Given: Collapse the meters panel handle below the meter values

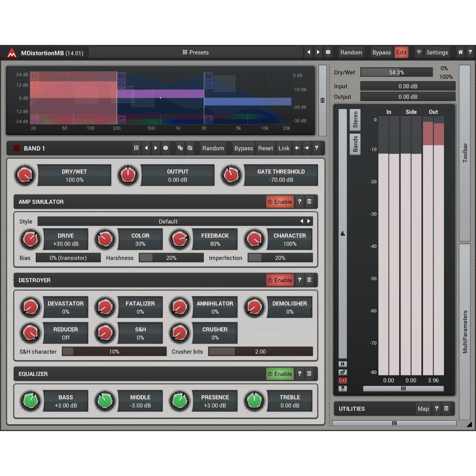Looking at the screenshot, I should (x=403, y=388).
